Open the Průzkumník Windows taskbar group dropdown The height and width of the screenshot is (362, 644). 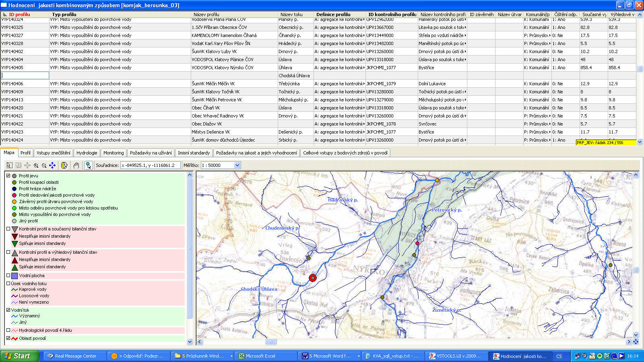[x=231, y=356]
